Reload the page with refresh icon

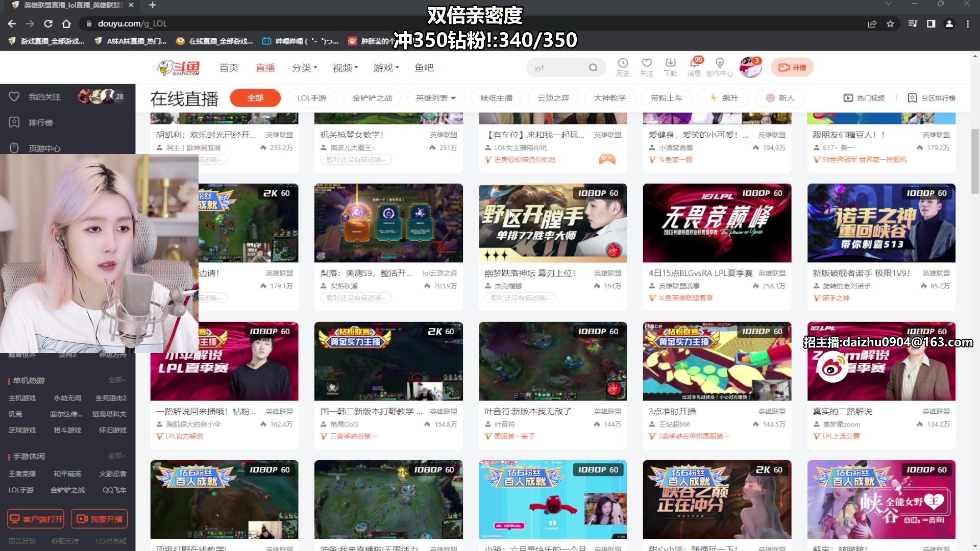(x=48, y=23)
